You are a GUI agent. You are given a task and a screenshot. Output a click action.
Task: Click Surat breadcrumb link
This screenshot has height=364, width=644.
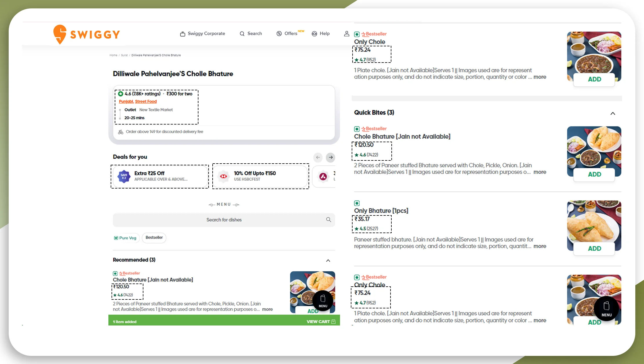click(x=124, y=55)
